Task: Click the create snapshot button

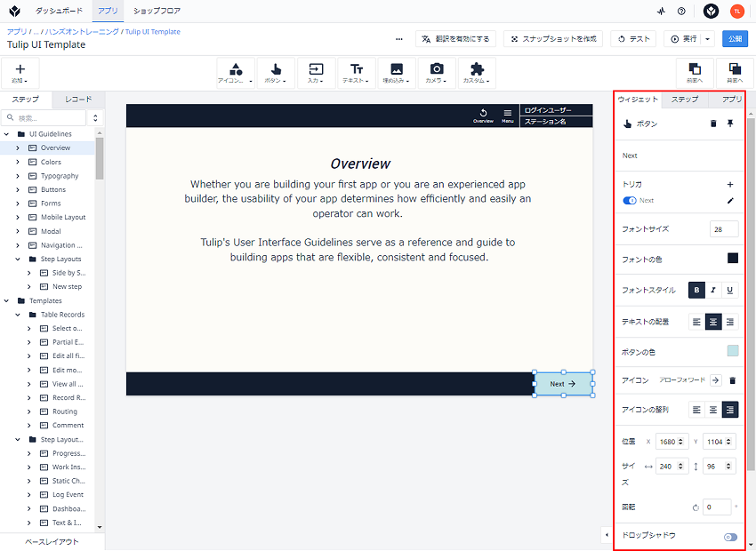Action: click(553, 39)
